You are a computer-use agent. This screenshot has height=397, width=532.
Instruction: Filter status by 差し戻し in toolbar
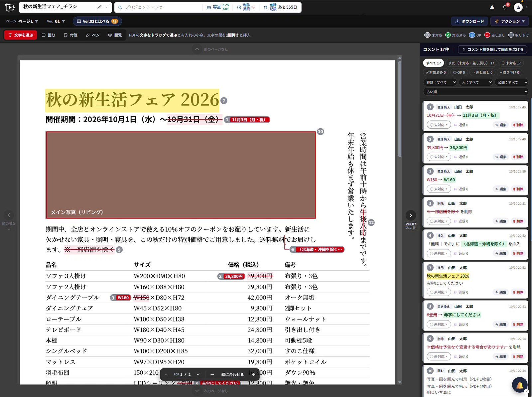[495, 35]
